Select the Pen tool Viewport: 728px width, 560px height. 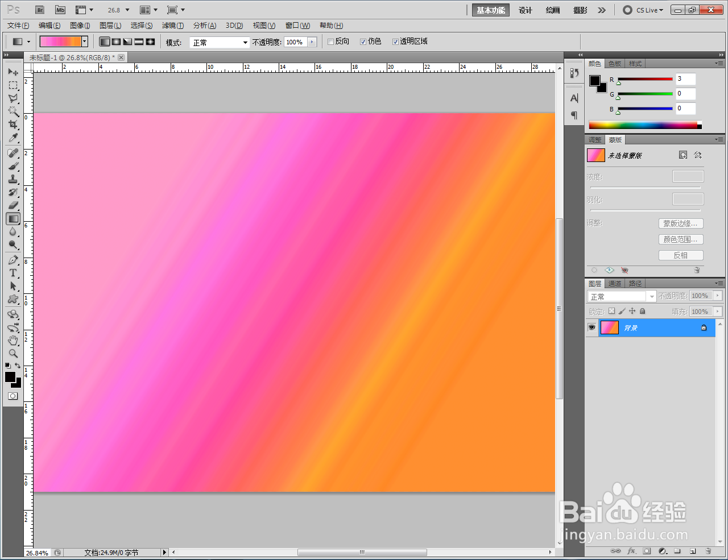[13, 260]
